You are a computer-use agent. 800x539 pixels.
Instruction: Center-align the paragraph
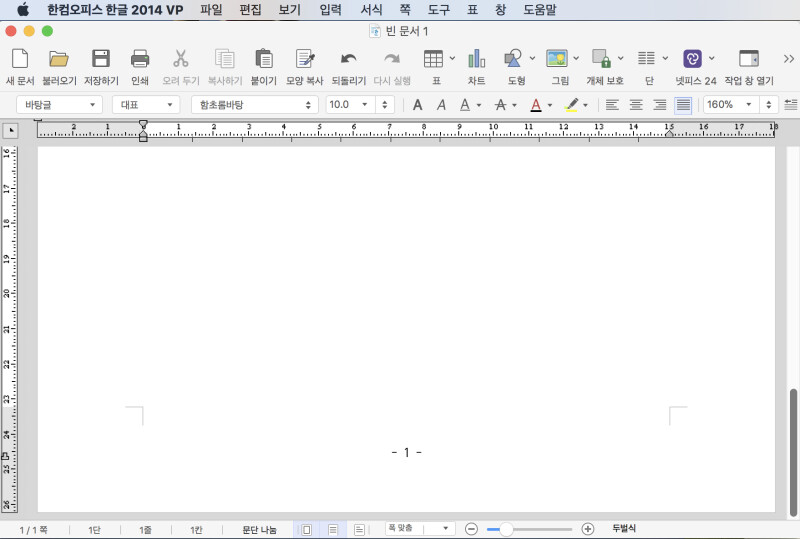coord(636,105)
